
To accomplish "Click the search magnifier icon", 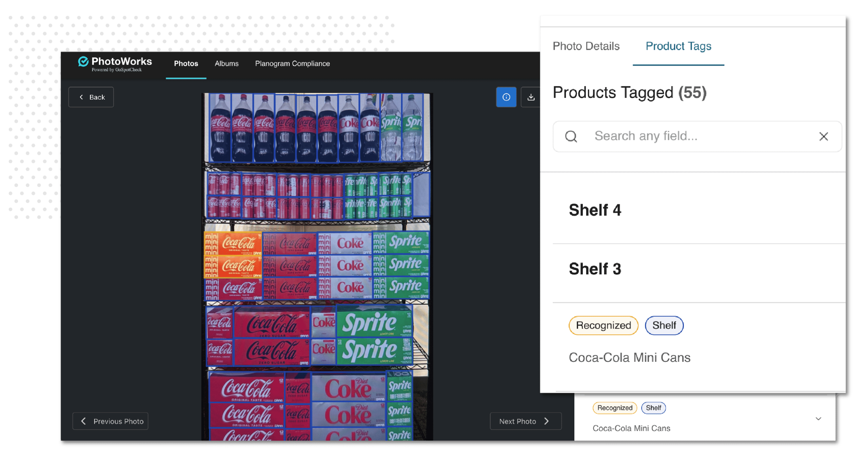I will pos(571,137).
